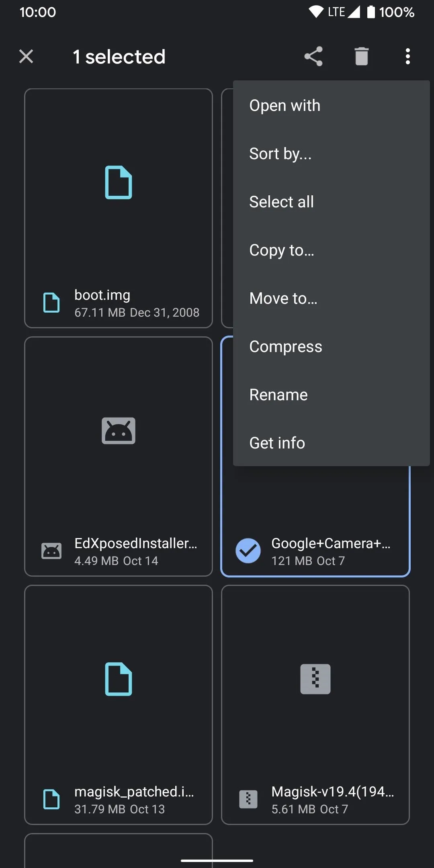The height and width of the screenshot is (868, 434).
Task: Tap the Wi-Fi status bar icon
Action: (x=316, y=12)
